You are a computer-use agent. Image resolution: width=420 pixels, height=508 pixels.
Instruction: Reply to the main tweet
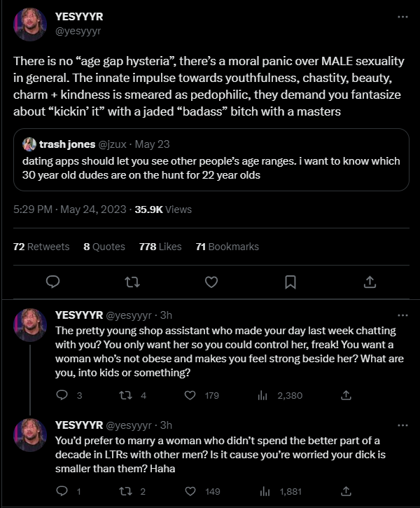click(x=52, y=282)
